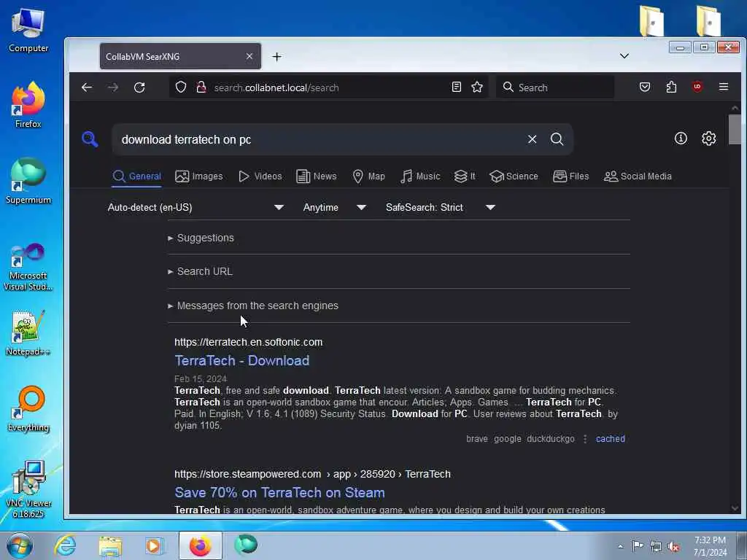The width and height of the screenshot is (747, 560).
Task: Open the Windows Start orb
Action: click(x=20, y=545)
